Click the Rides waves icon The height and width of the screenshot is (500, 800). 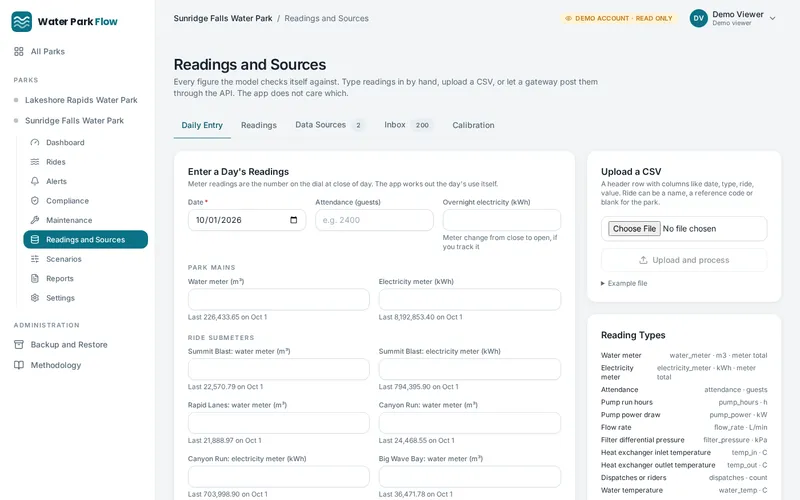point(35,162)
